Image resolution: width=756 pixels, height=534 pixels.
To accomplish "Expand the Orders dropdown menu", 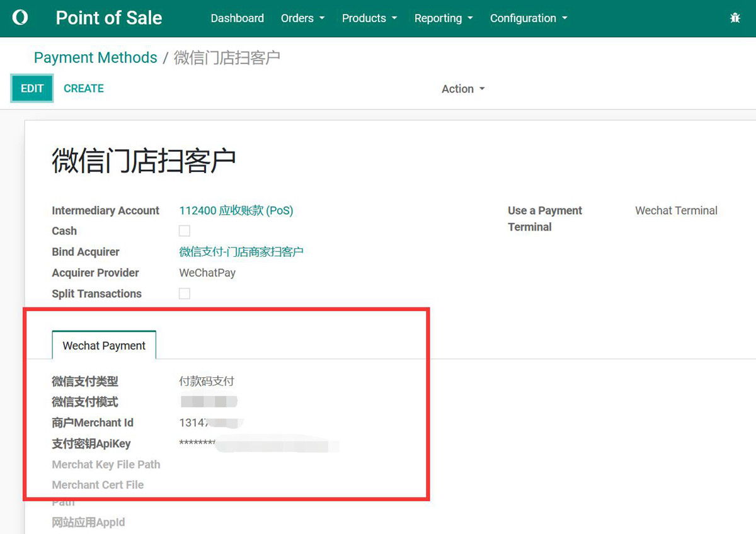I will 303,18.
